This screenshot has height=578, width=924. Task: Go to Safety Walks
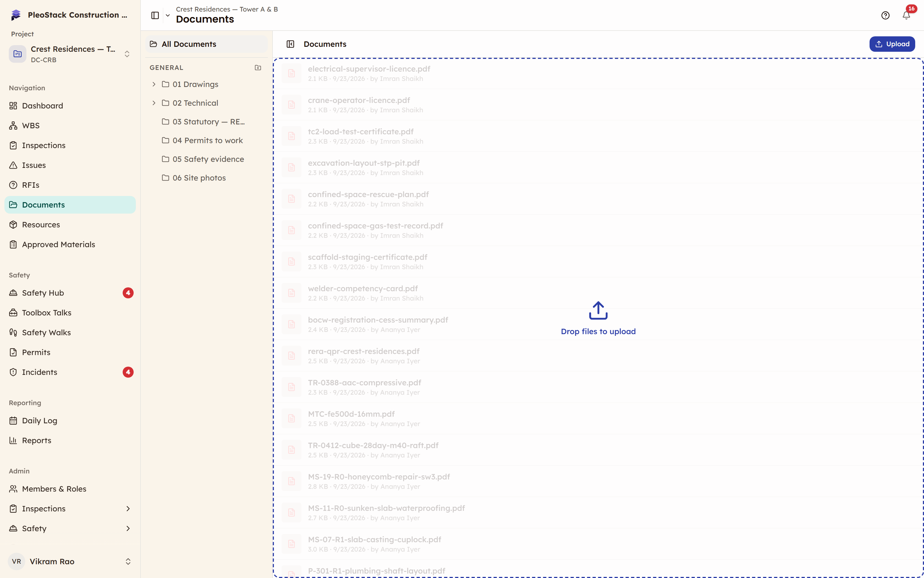(x=70, y=332)
